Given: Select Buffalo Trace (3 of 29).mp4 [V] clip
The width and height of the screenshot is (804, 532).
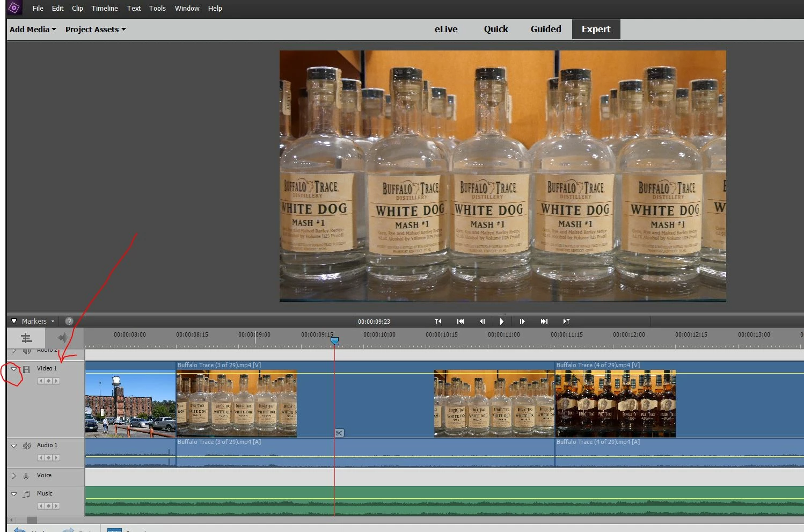Looking at the screenshot, I should 365,400.
